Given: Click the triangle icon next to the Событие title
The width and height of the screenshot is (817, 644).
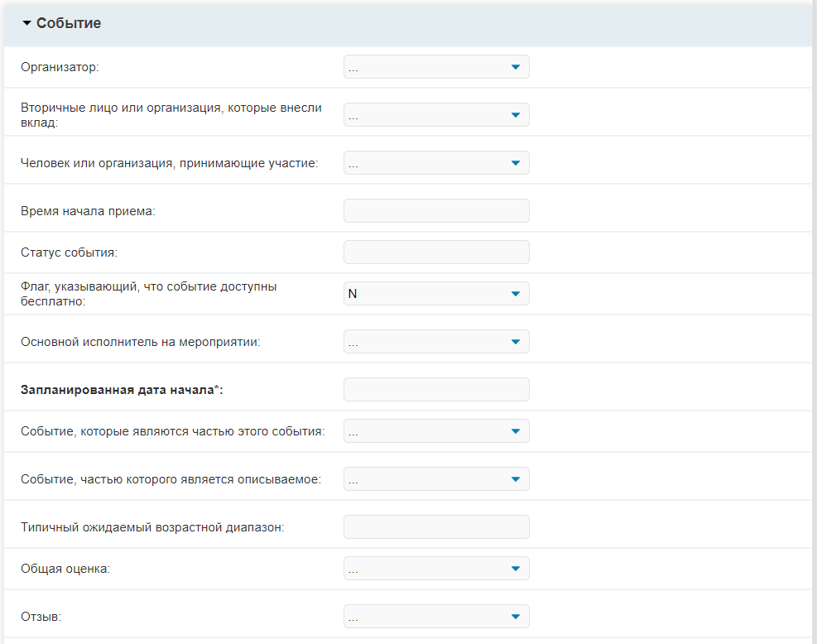Looking at the screenshot, I should point(27,23).
